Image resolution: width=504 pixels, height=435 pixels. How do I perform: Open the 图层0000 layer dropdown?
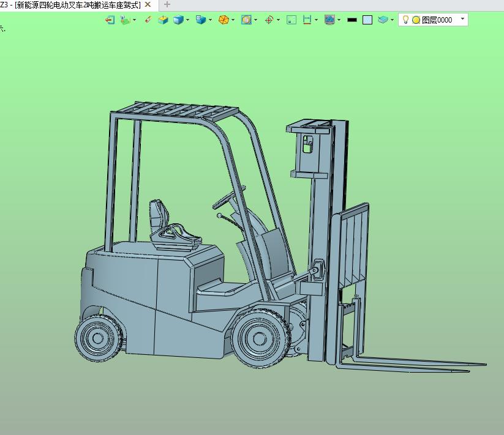[x=462, y=19]
